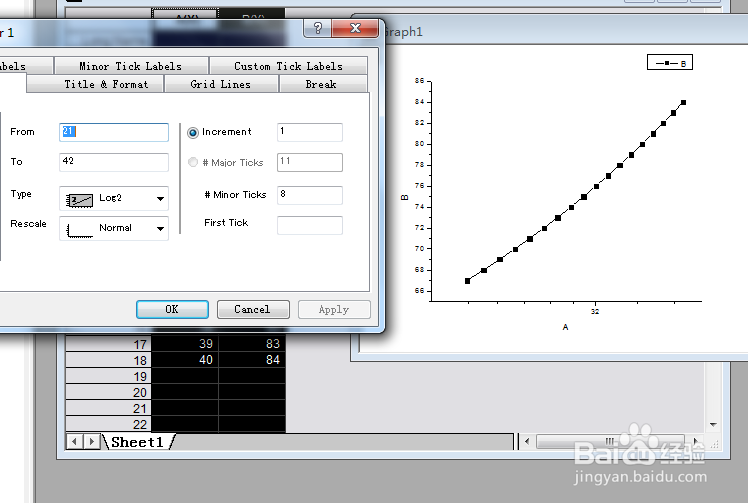
Task: Click the sheet tab scroll left arrow
Action: click(74, 441)
